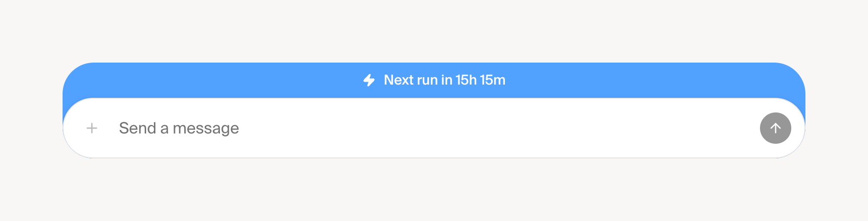Activate the chat message entry area
The height and width of the screenshot is (221, 868).
coord(391,128)
